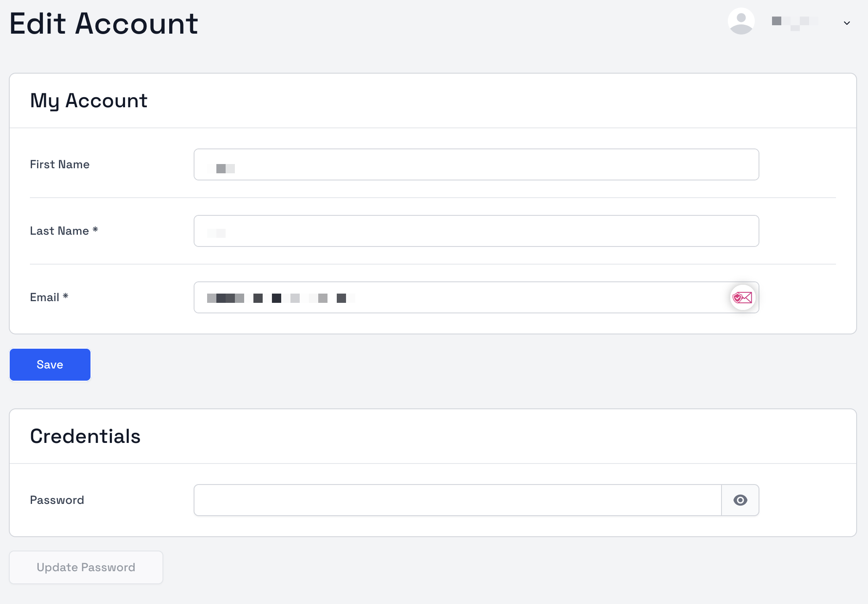868x604 pixels.
Task: Click the required asterisk beside Email
Action: pyautogui.click(x=65, y=296)
